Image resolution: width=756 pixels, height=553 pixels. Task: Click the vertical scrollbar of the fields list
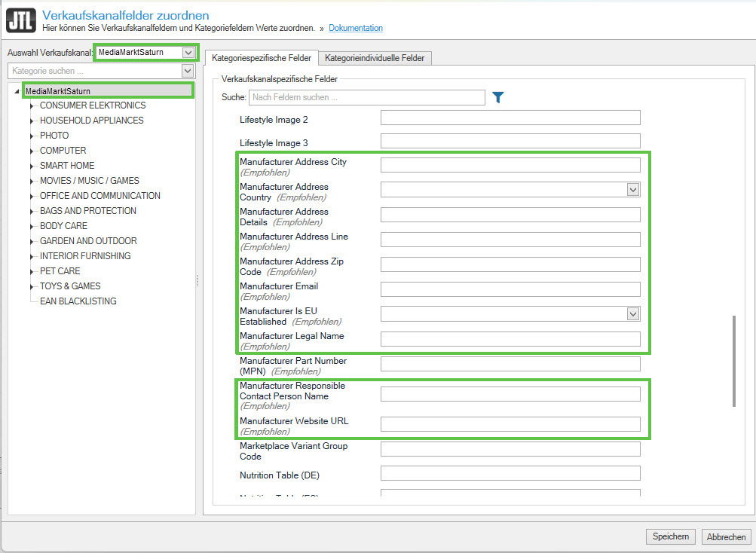pyautogui.click(x=734, y=362)
